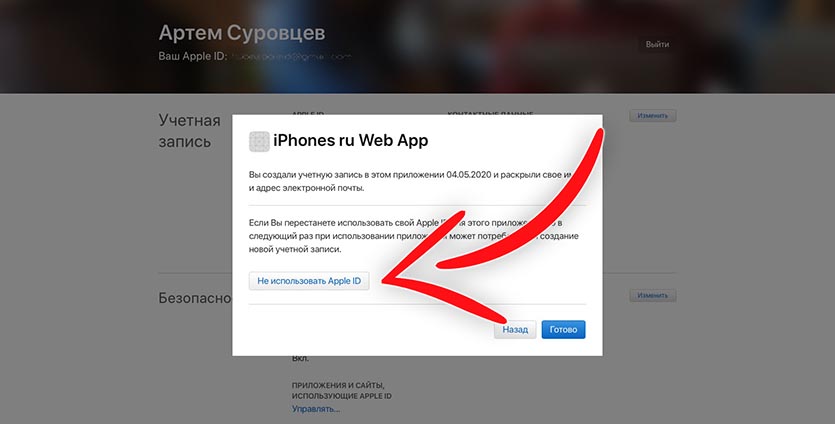Click the iPhones ru Web App icon
835x424 pixels.
(259, 142)
